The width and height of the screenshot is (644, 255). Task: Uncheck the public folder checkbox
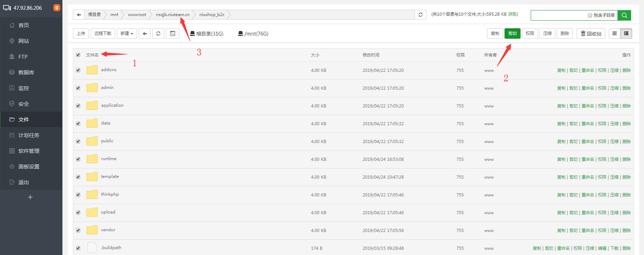pyautogui.click(x=78, y=141)
